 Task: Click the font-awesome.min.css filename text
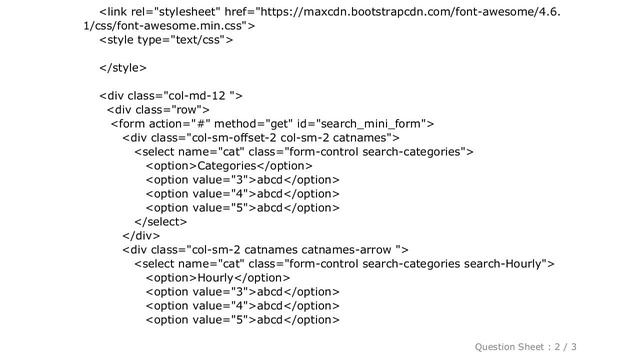176,25
